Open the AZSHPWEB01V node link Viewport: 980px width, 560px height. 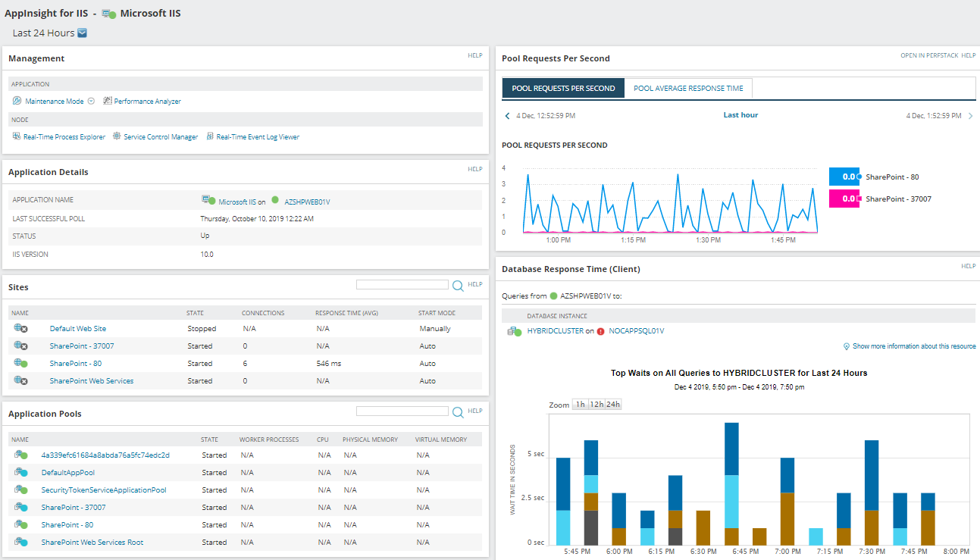(x=307, y=202)
